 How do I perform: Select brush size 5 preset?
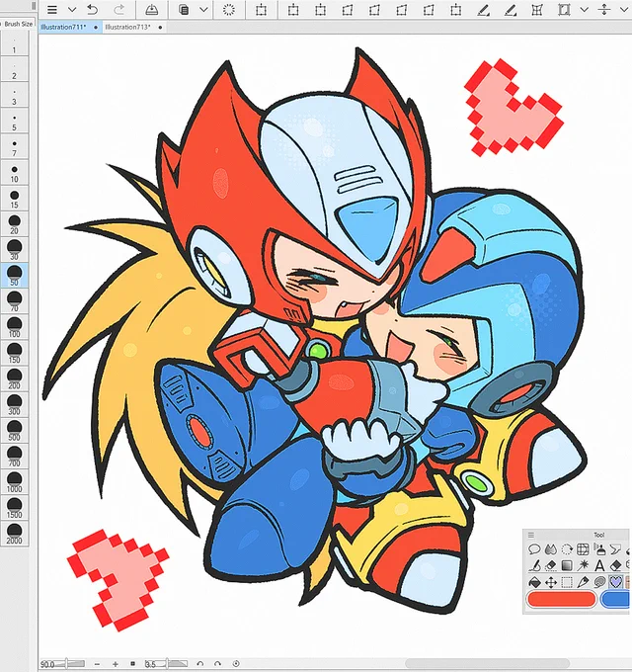[14, 121]
